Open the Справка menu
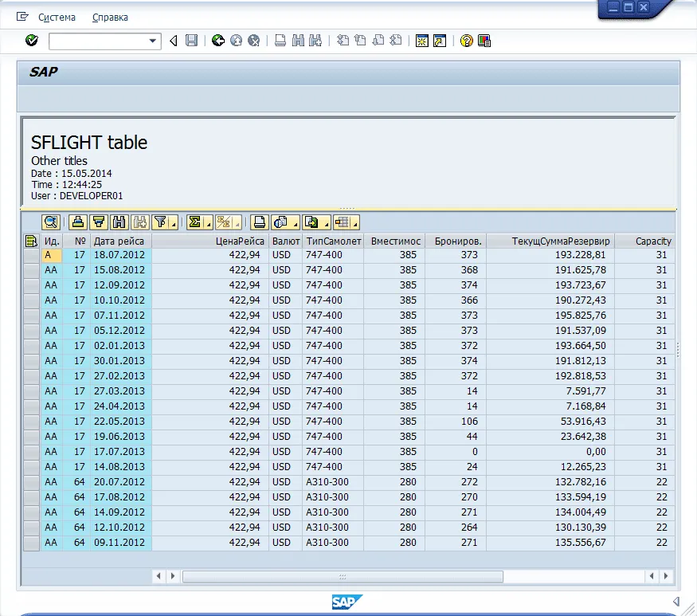 110,18
